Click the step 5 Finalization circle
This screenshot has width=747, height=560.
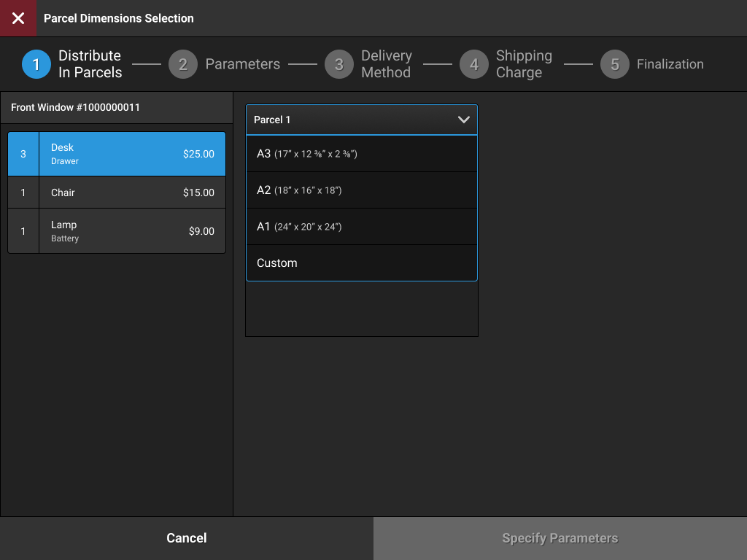(614, 64)
